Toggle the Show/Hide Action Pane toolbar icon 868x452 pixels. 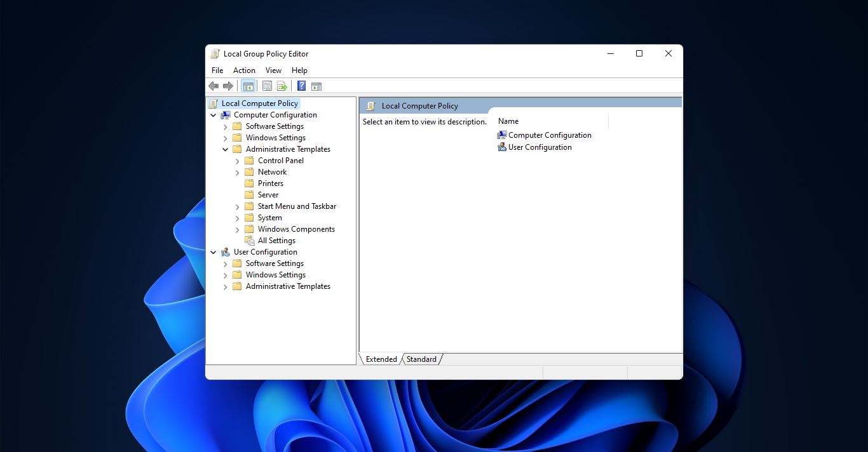click(316, 86)
